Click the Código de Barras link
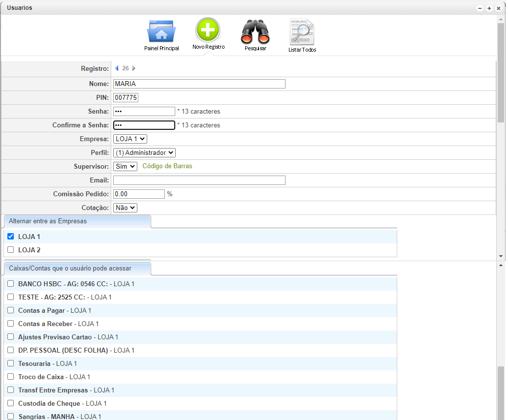Screen dimensions: 508x420 point(167,166)
